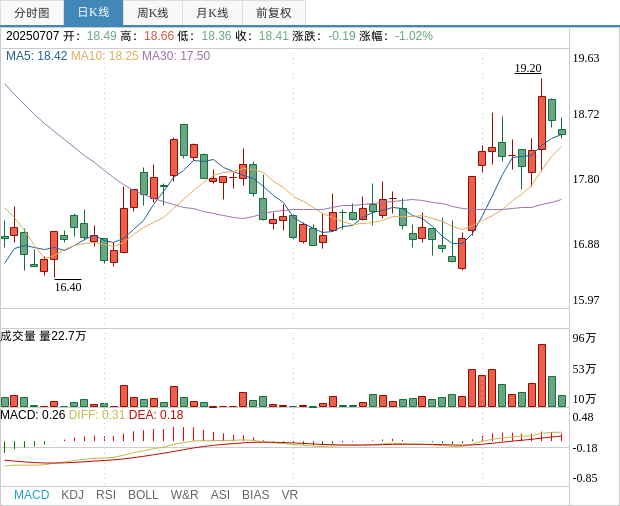Click the 17.80 price axis label
Image resolution: width=620 pixels, height=506 pixels.
point(586,179)
